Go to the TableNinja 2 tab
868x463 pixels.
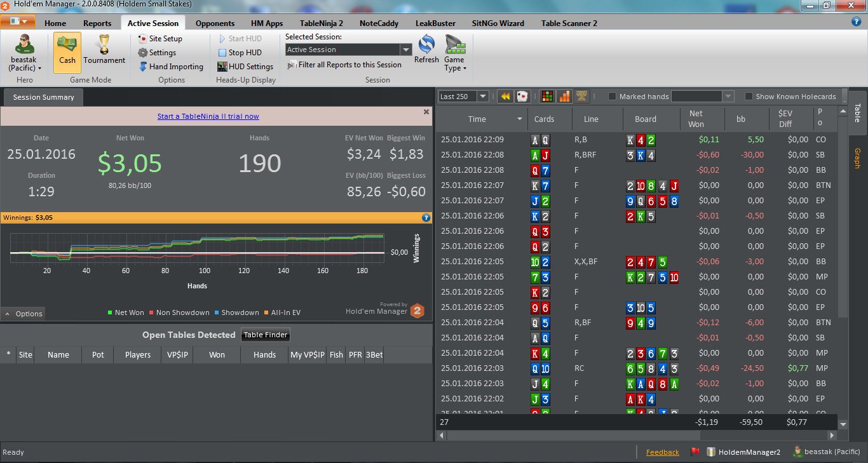pyautogui.click(x=322, y=23)
